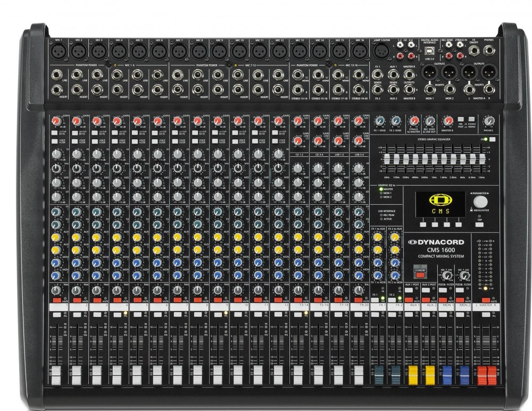Toggle the FX 1 ON button
This screenshot has width=532, height=411.
tap(375, 300)
